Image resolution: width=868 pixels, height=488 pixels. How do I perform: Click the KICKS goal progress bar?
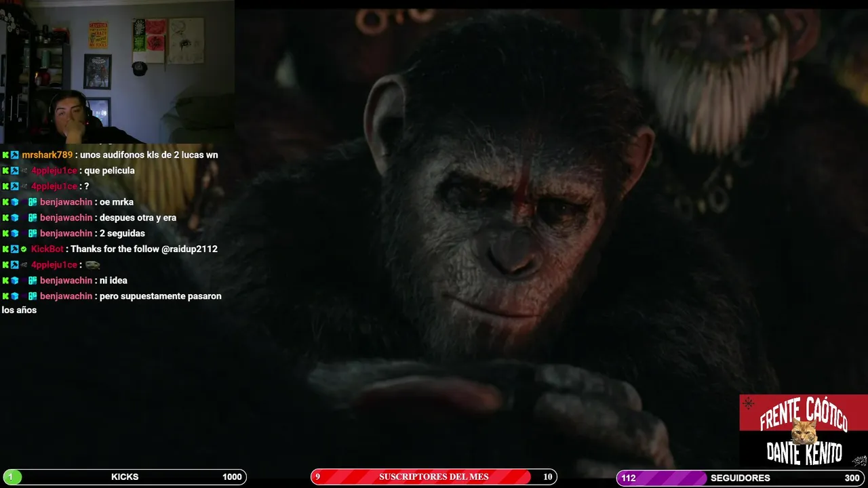124,477
